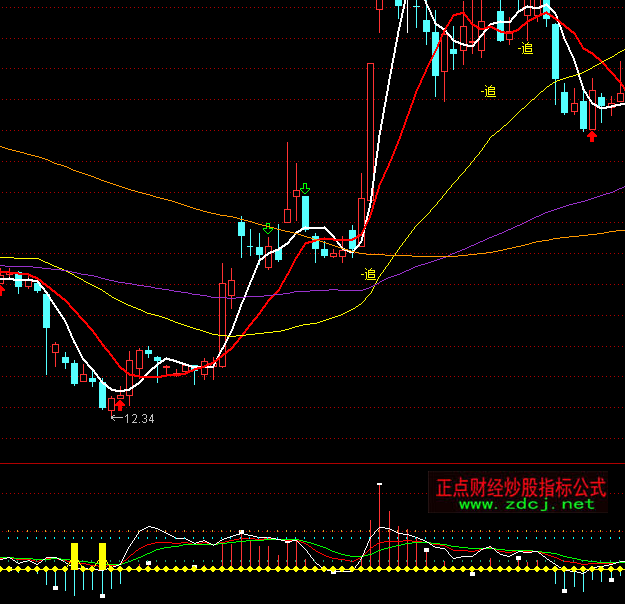Select the red buy arrow beside the 12.34 label
Screen dimensions: 625x604
pos(120,405)
